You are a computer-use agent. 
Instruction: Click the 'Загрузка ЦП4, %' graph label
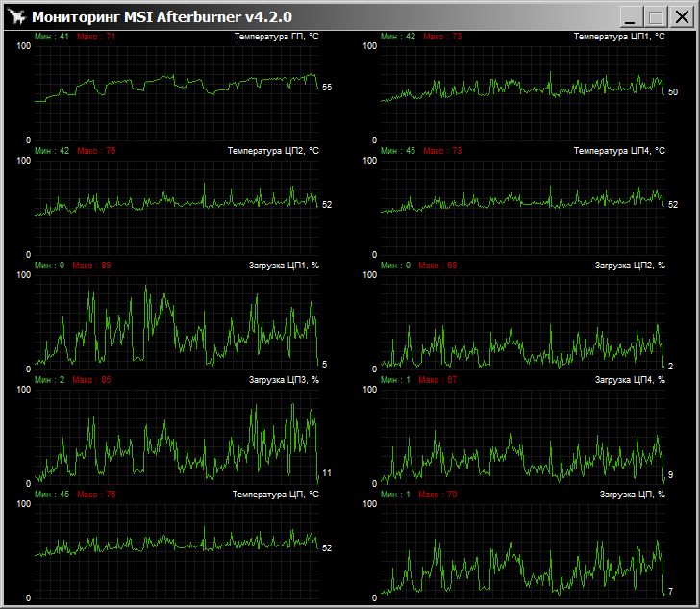629,380
